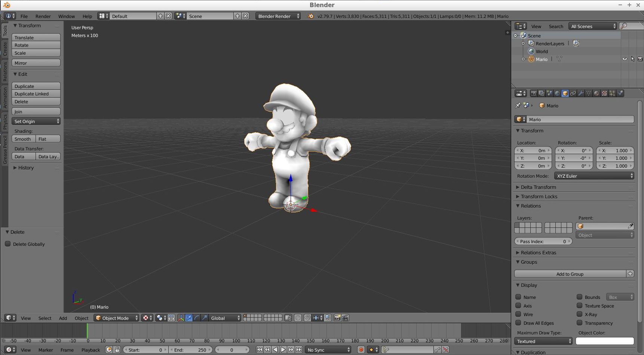
Task: Open the Render Layers properties tab
Action: [542, 94]
